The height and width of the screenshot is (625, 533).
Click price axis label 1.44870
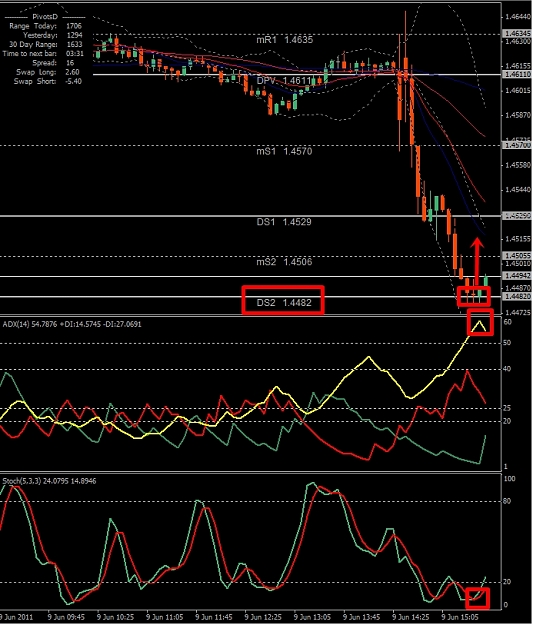[518, 288]
